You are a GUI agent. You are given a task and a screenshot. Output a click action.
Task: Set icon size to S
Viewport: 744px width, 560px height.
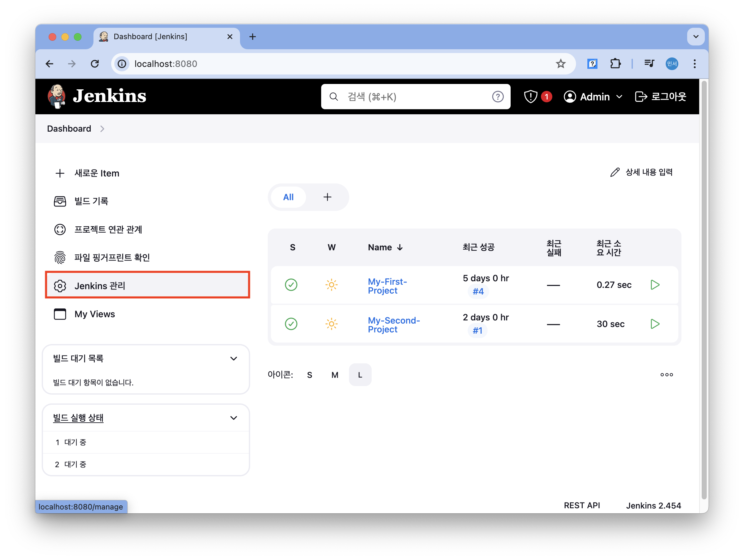pos(309,375)
